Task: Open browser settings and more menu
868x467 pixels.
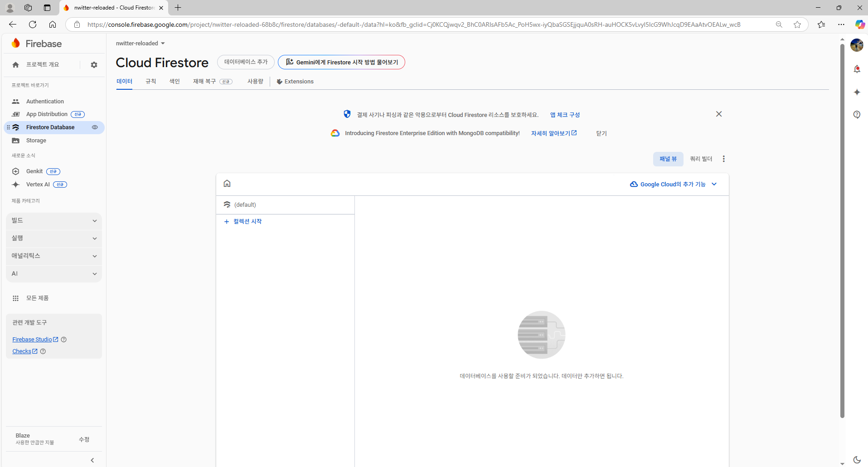Action: tap(841, 24)
